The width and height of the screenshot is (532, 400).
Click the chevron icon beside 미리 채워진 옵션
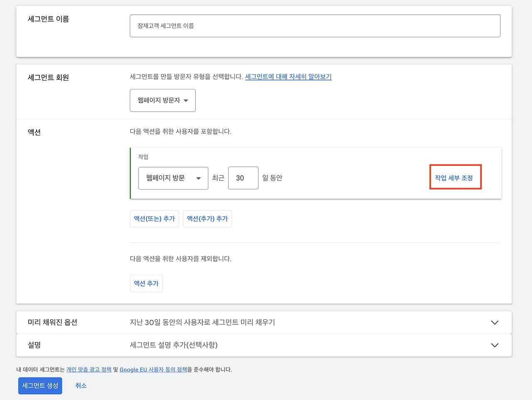coord(495,322)
